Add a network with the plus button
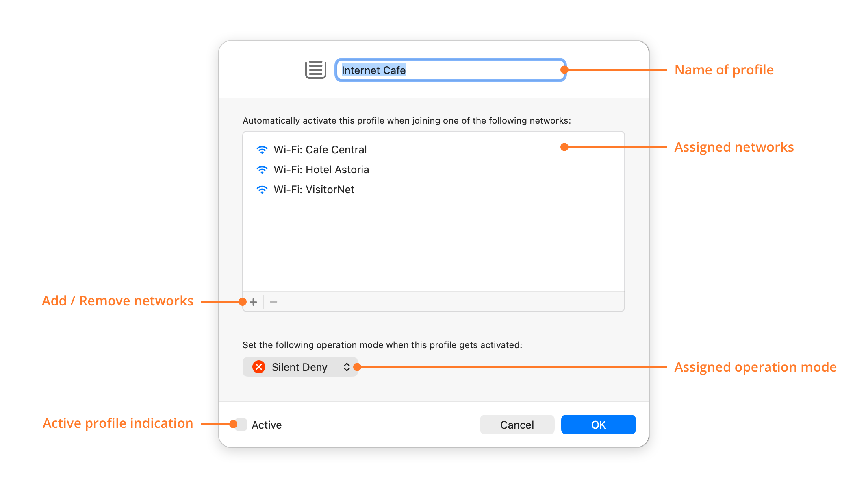 [253, 302]
